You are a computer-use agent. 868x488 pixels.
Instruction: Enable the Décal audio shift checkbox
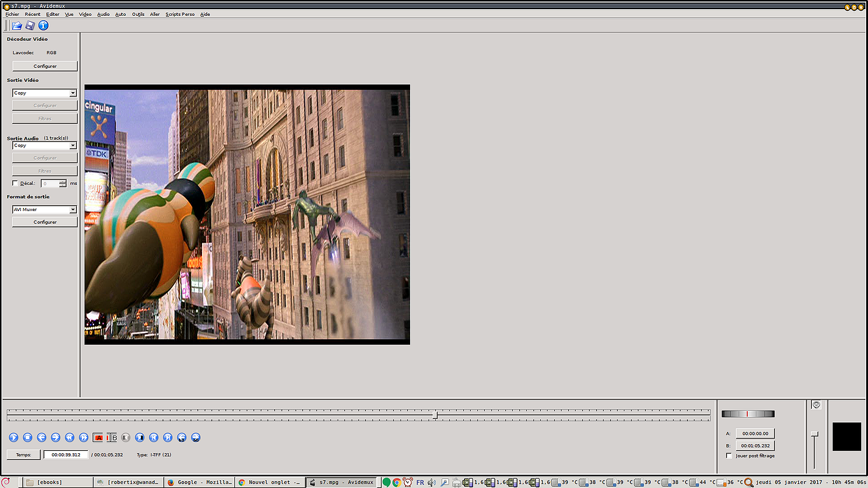pos(15,183)
